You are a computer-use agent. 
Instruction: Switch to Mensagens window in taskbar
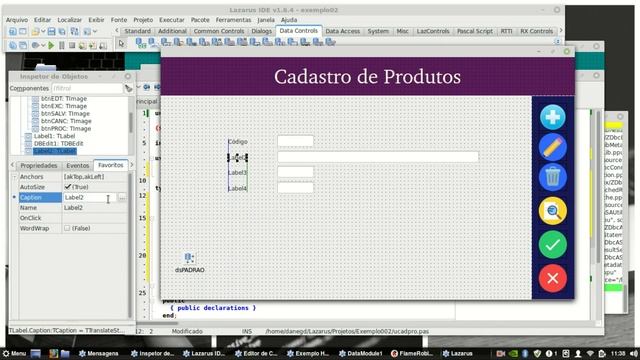point(98,353)
